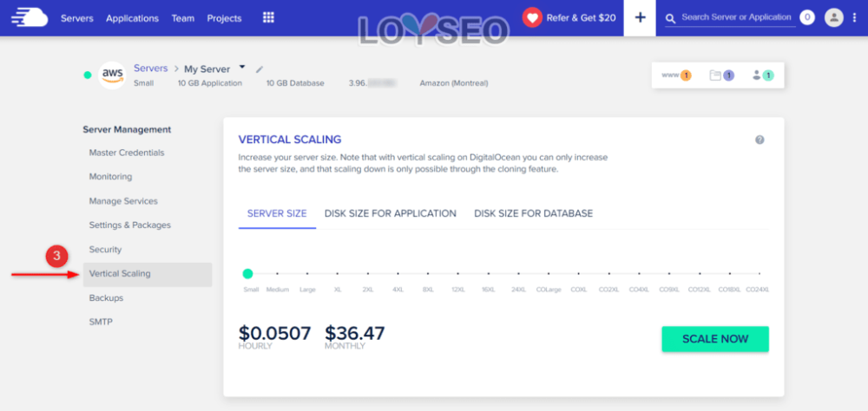Set server size slider to COXL
Viewport: 868px width, 411px height.
point(578,274)
